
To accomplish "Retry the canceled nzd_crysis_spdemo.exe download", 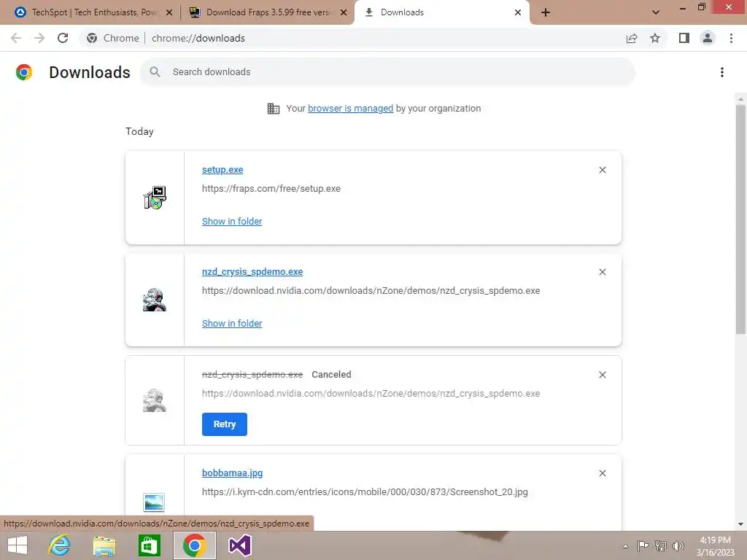I will (225, 424).
